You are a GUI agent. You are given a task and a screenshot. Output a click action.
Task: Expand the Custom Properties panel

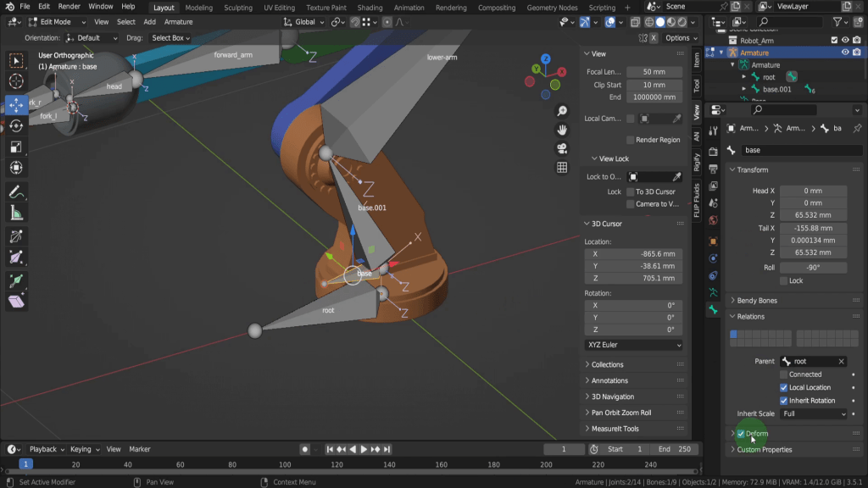(764, 450)
